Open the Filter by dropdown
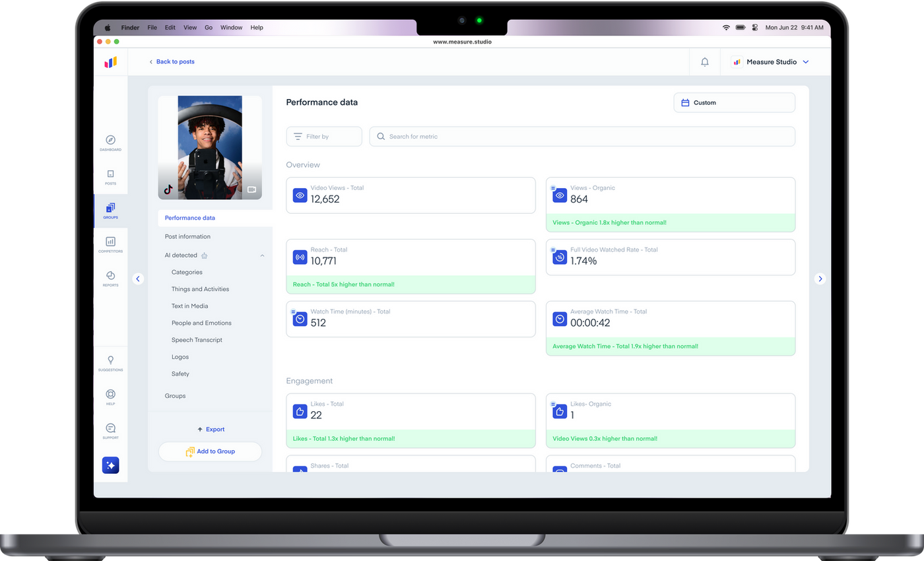924x561 pixels. pos(324,137)
